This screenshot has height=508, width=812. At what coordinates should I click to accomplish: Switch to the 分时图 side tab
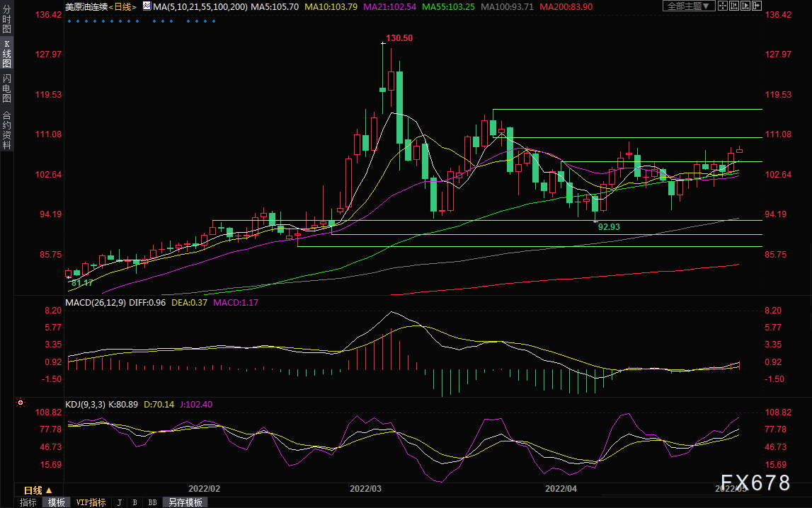[x=7, y=19]
